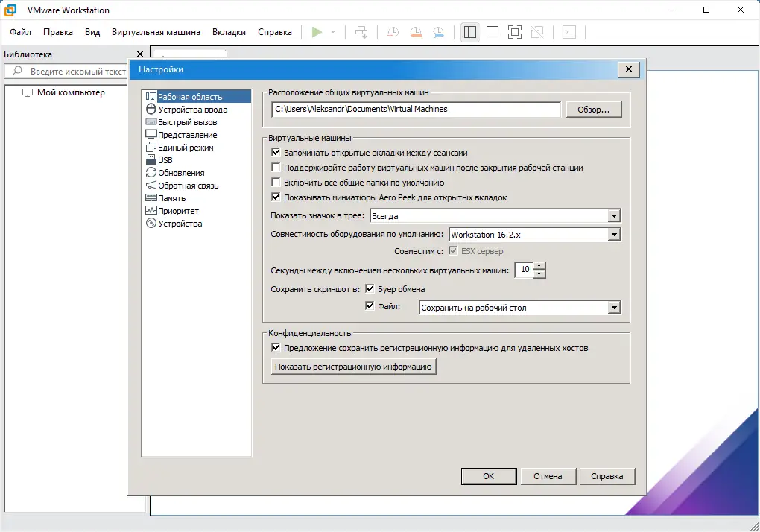The height and width of the screenshot is (532, 760).
Task: Open the Файл menu
Action: tap(20, 32)
